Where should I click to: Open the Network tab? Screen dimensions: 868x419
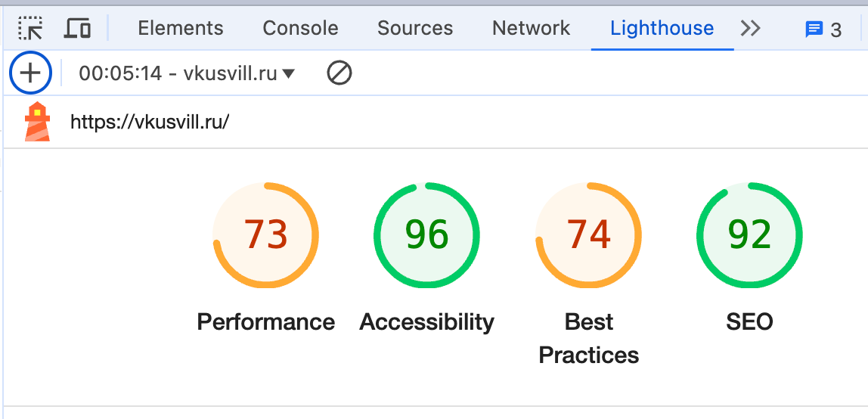click(532, 28)
